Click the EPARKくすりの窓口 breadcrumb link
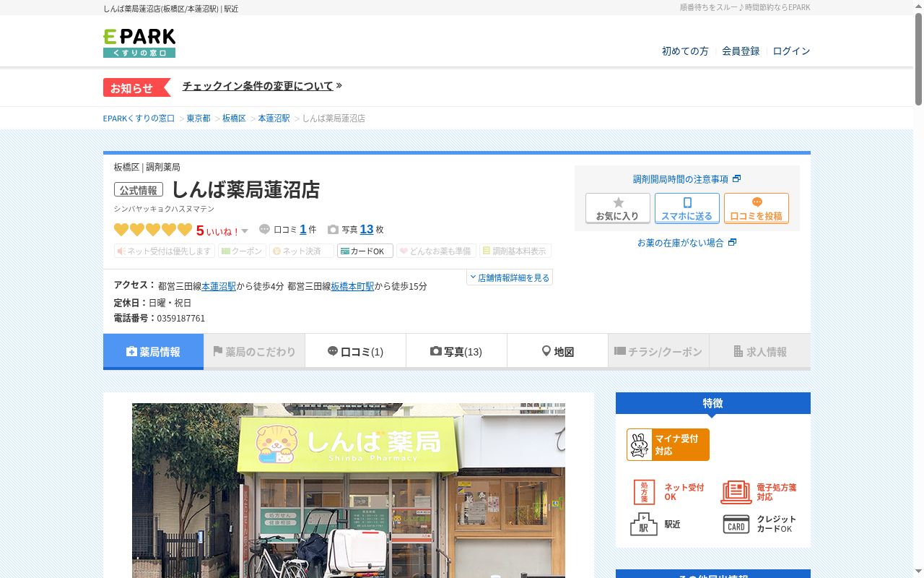Image resolution: width=924 pixels, height=578 pixels. [139, 118]
